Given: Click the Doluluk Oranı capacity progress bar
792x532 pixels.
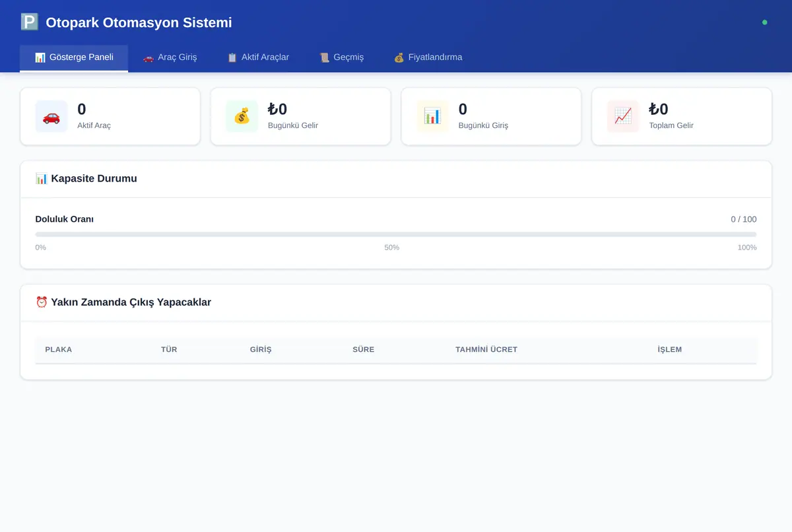Looking at the screenshot, I should click(x=396, y=234).
